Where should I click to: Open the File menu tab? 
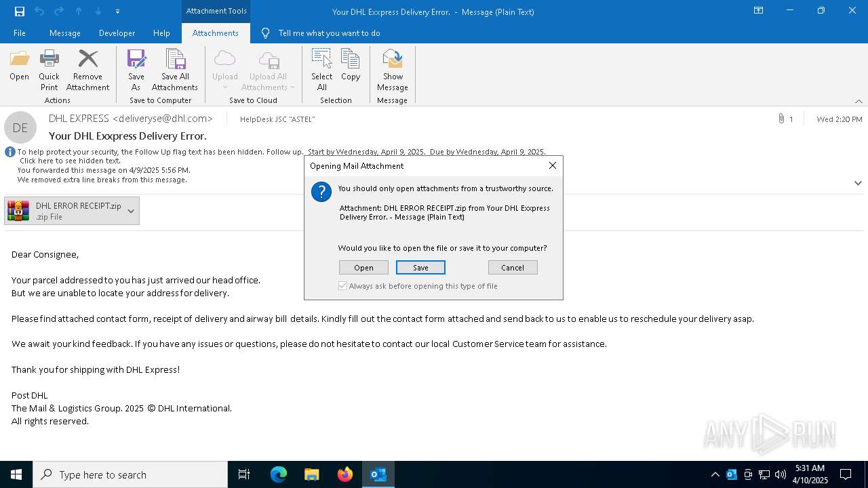click(x=20, y=33)
